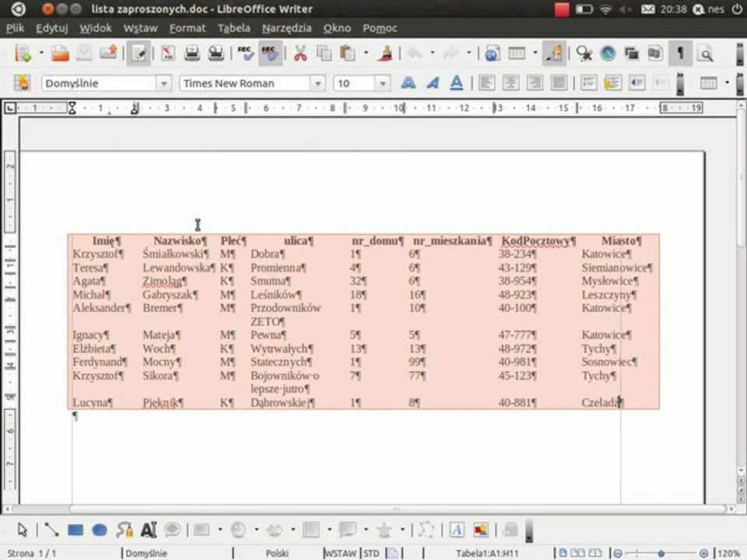This screenshot has height=560, width=747.
Task: Open the Plik menu
Action: click(x=16, y=28)
